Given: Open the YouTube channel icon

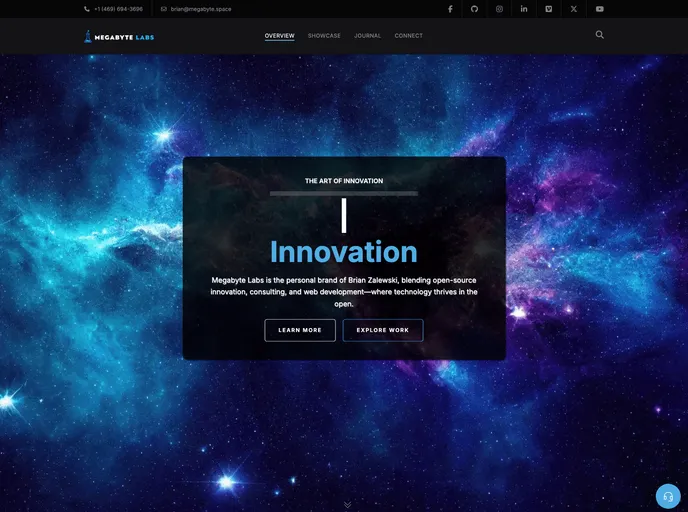Looking at the screenshot, I should click(600, 9).
